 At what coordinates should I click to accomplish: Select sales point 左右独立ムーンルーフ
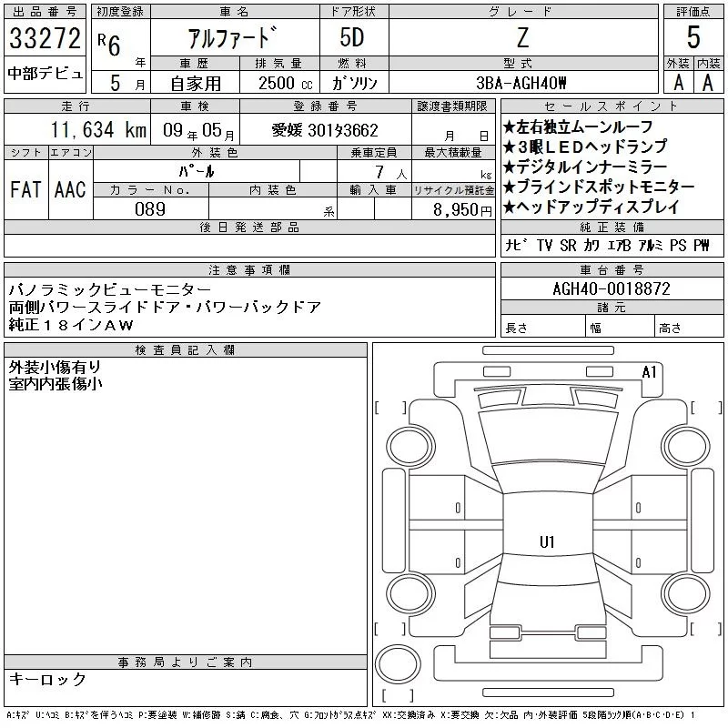(578, 126)
